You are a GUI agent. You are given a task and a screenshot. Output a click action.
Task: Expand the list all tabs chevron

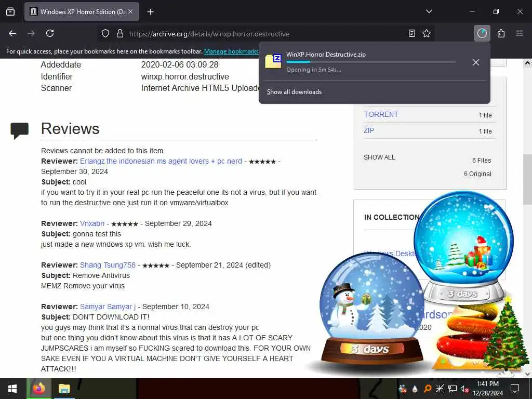coord(429,11)
